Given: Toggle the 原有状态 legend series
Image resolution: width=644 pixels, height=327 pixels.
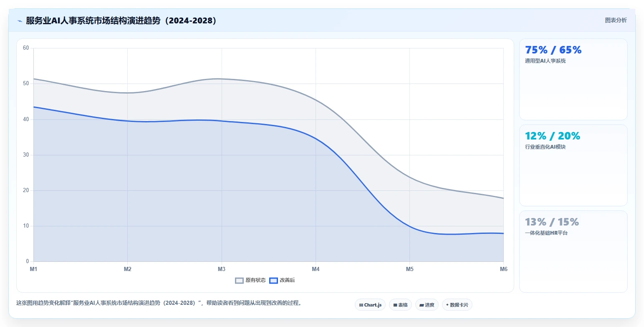Looking at the screenshot, I should 250,280.
